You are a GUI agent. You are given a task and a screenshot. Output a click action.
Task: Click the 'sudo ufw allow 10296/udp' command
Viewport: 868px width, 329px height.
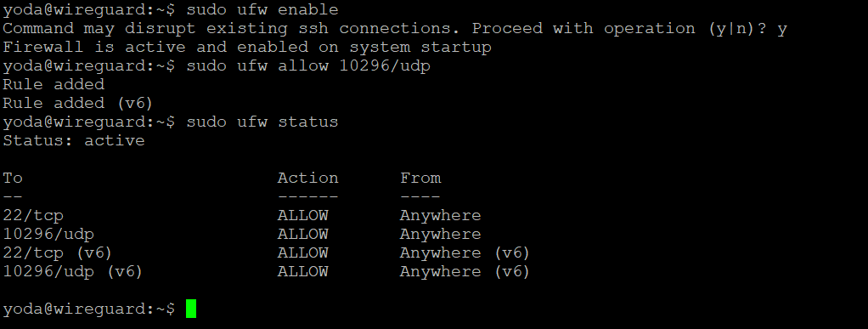tap(308, 66)
